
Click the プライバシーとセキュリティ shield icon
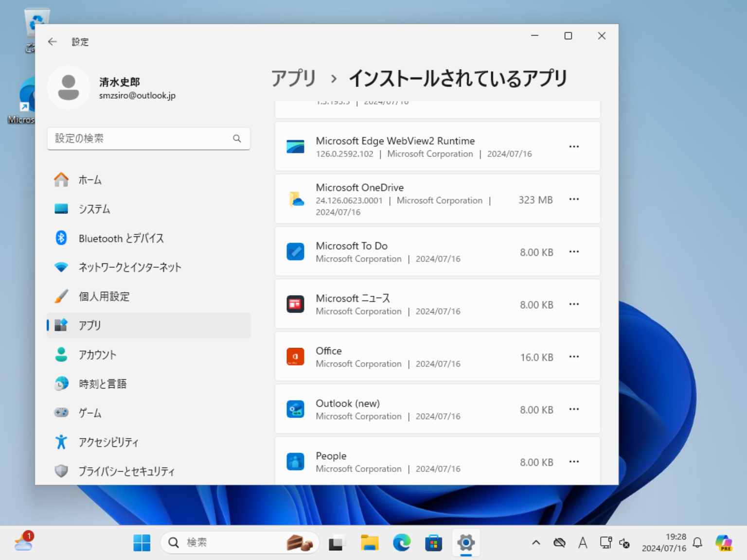[x=61, y=471]
